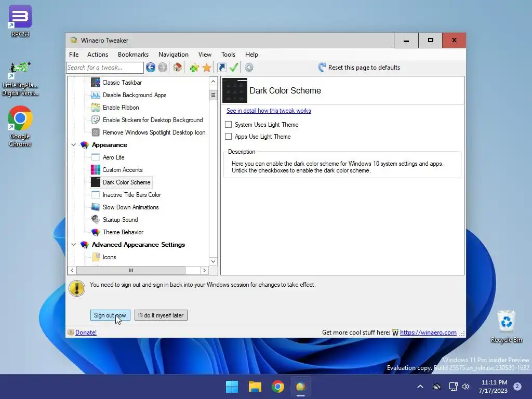The height and width of the screenshot is (399, 532).
Task: Select Slow Down Animations tree item
Action: click(x=130, y=207)
